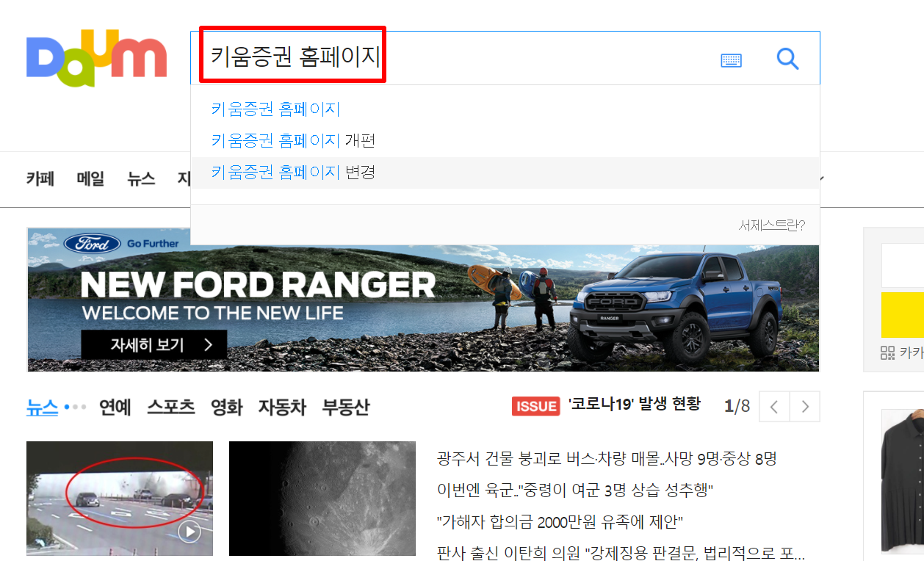
Task: Click the yellow Kakao login button
Action: coord(903,314)
